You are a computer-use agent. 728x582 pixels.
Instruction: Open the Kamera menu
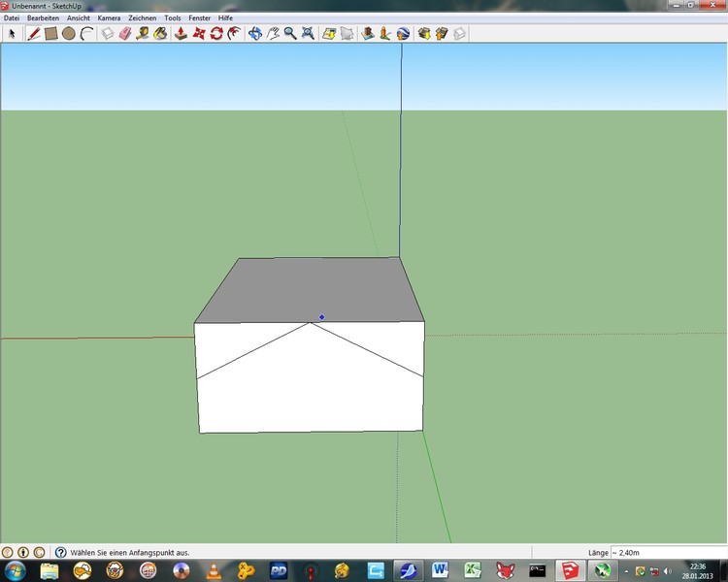(x=109, y=18)
